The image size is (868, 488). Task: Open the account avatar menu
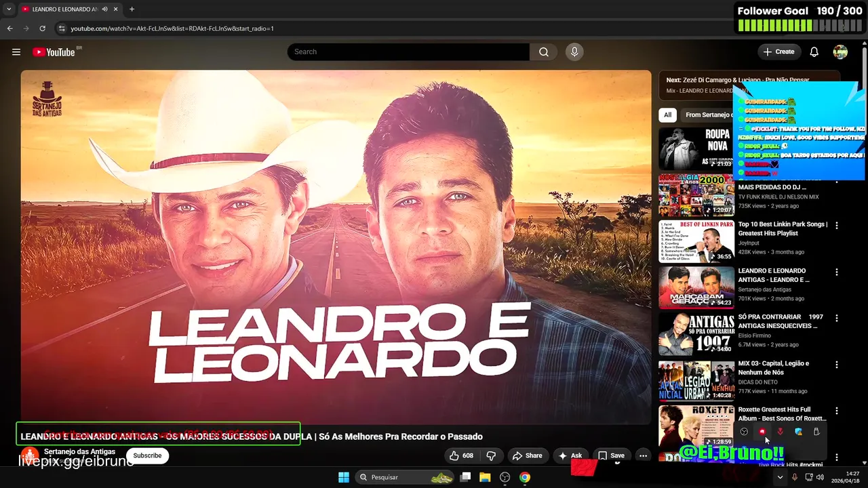pyautogui.click(x=840, y=52)
